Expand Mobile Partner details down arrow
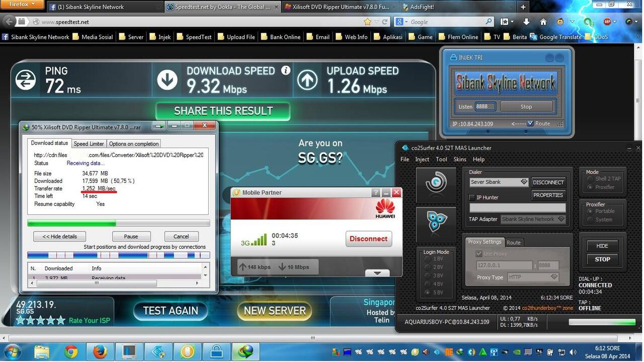The width and height of the screenshot is (644, 362). point(377,273)
